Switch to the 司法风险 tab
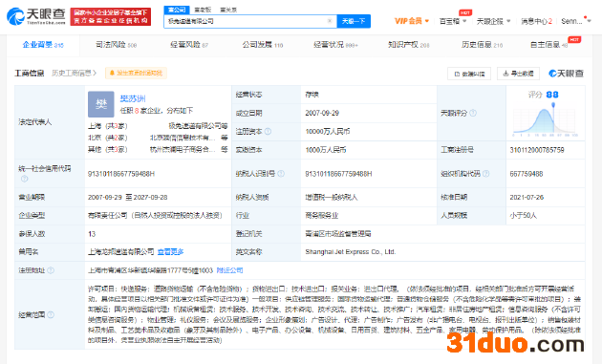 (116, 45)
